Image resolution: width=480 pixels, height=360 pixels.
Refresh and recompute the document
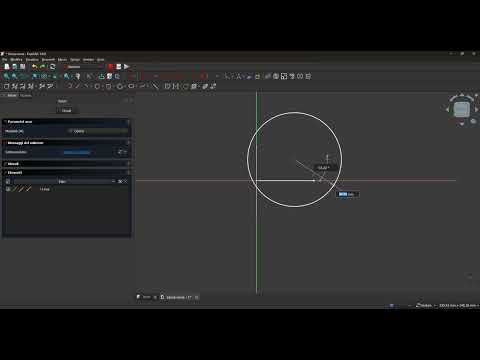[53, 67]
